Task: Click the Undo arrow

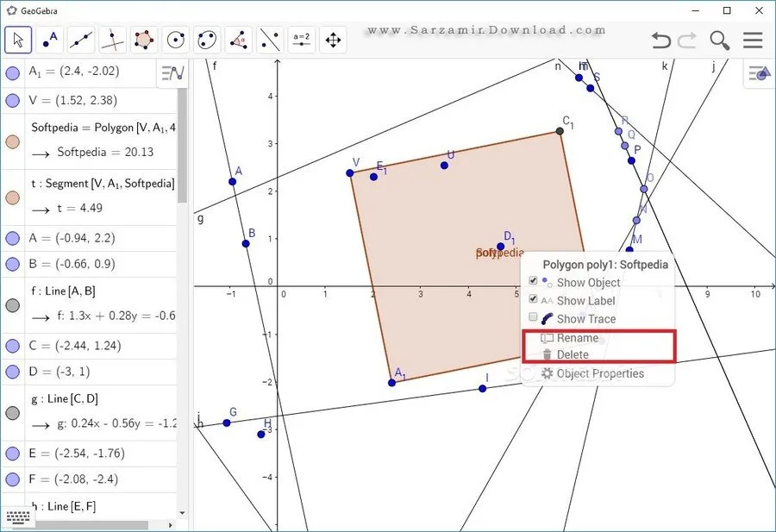Action: click(660, 40)
